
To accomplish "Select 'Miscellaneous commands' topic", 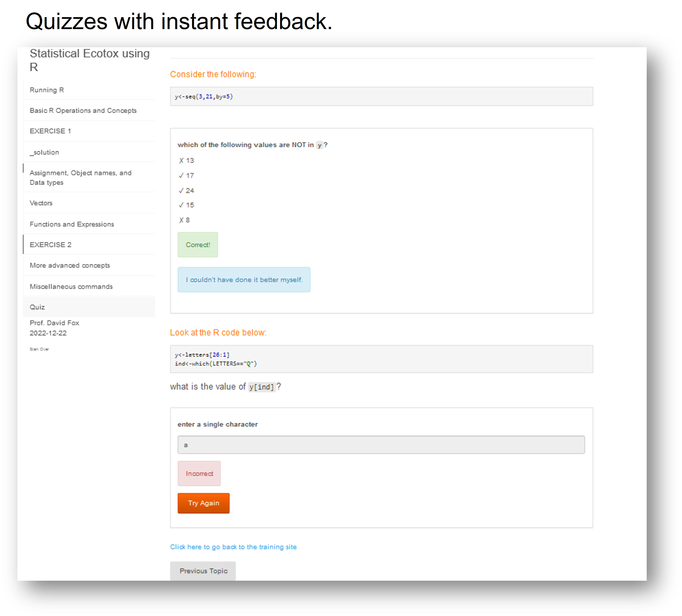I will [71, 286].
